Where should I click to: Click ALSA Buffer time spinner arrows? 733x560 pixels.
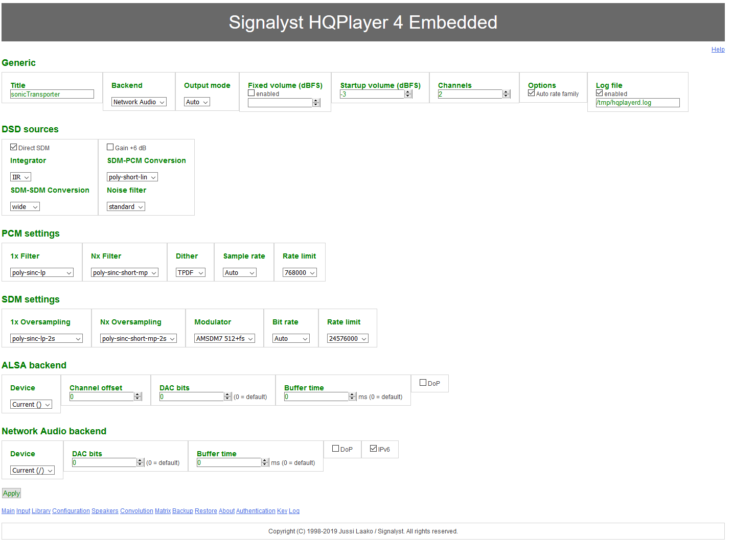352,396
